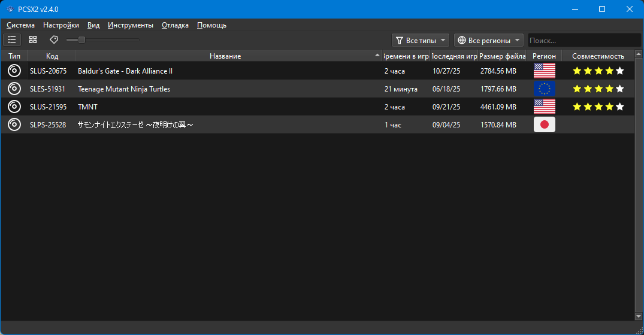Click code SLUS-21595

pos(48,107)
